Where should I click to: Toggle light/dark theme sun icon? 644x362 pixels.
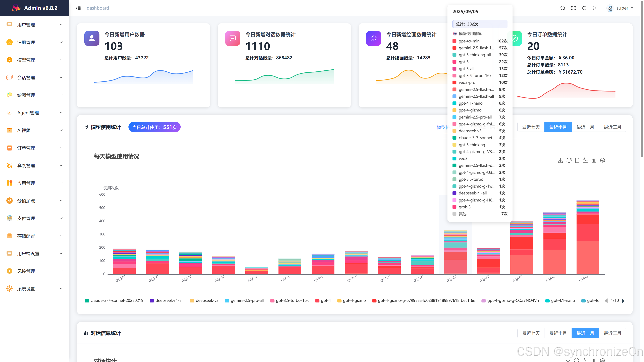595,8
